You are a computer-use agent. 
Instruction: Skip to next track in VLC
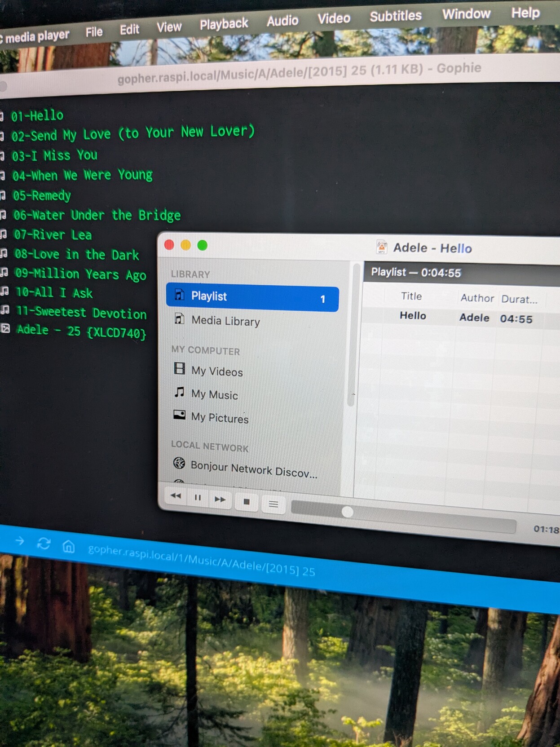(220, 499)
